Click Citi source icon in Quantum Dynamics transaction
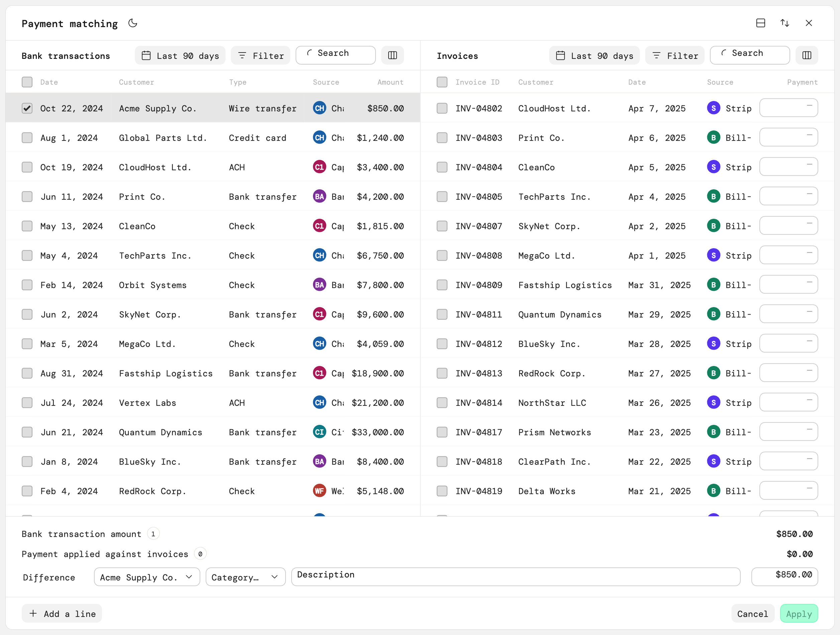This screenshot has width=840, height=635. pyautogui.click(x=319, y=432)
